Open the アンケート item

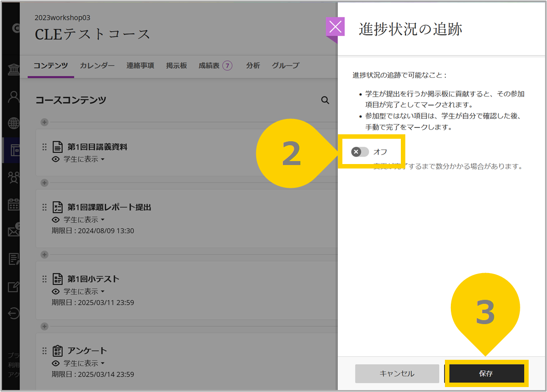tap(87, 351)
